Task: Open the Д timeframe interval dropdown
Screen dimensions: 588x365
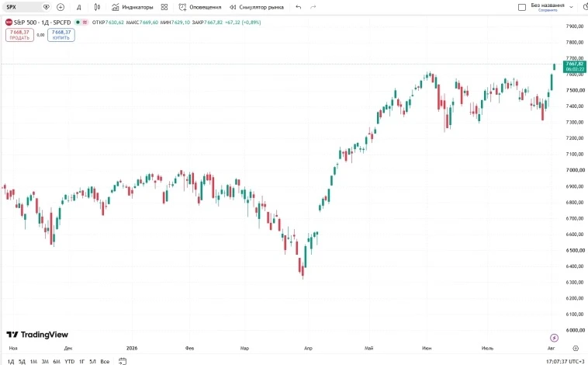Action: click(x=79, y=7)
